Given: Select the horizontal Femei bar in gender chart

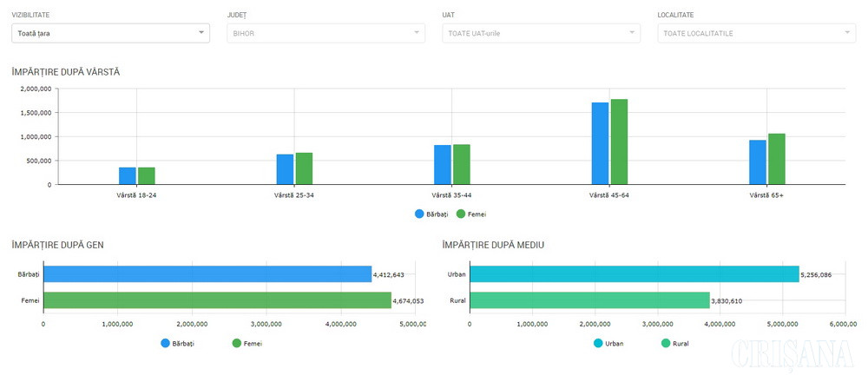Looking at the screenshot, I should pos(217,300).
